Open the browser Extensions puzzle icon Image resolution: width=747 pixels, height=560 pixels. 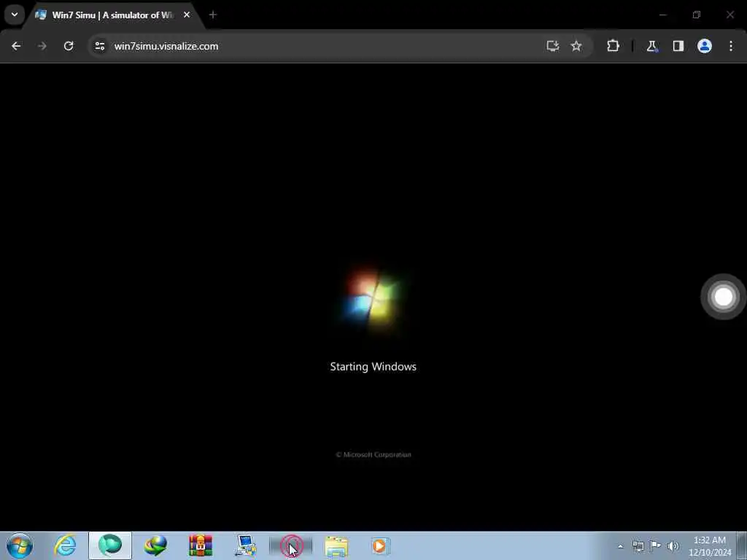point(613,46)
